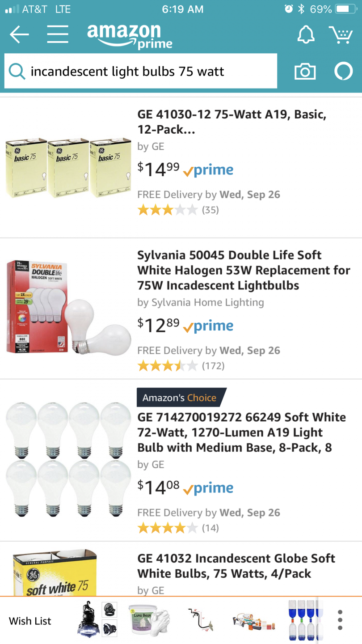
Task: Tap the back arrow icon
Action: pyautogui.click(x=19, y=34)
